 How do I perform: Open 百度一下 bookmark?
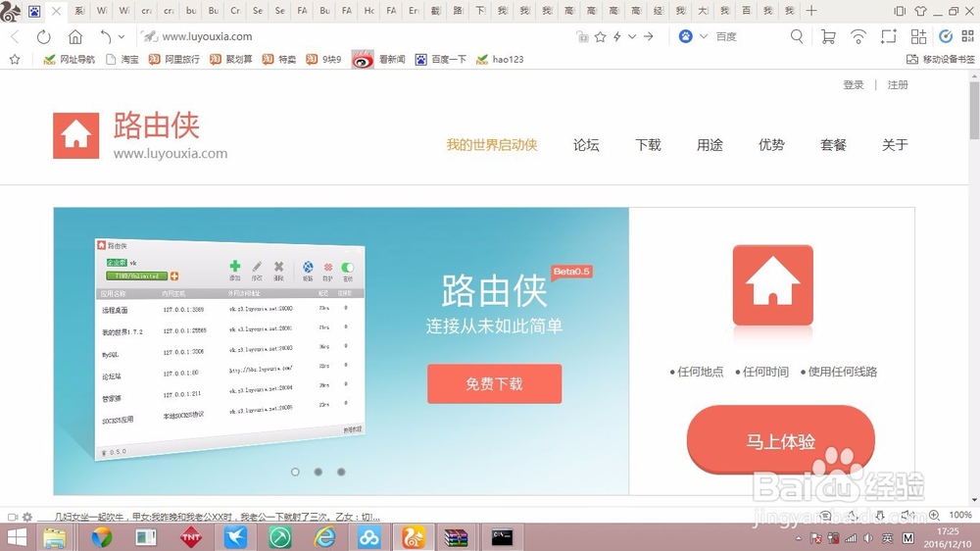point(441,60)
